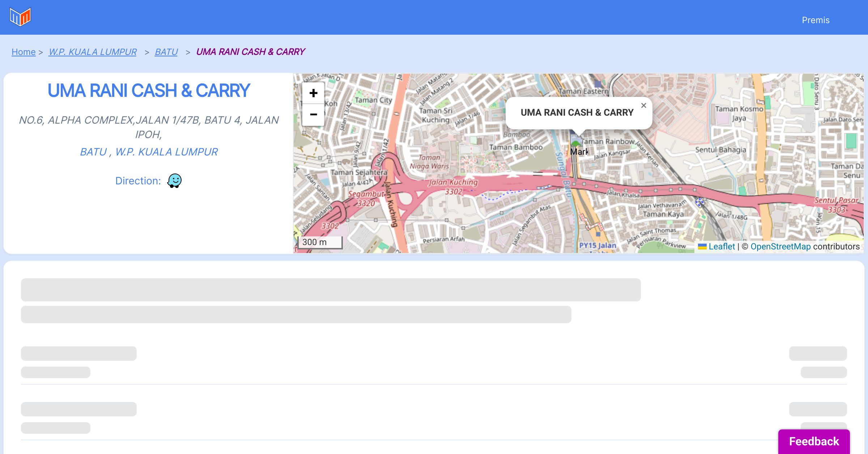This screenshot has height=454, width=868.
Task: Click the PY15 Jalan station label on map
Action: click(x=597, y=245)
